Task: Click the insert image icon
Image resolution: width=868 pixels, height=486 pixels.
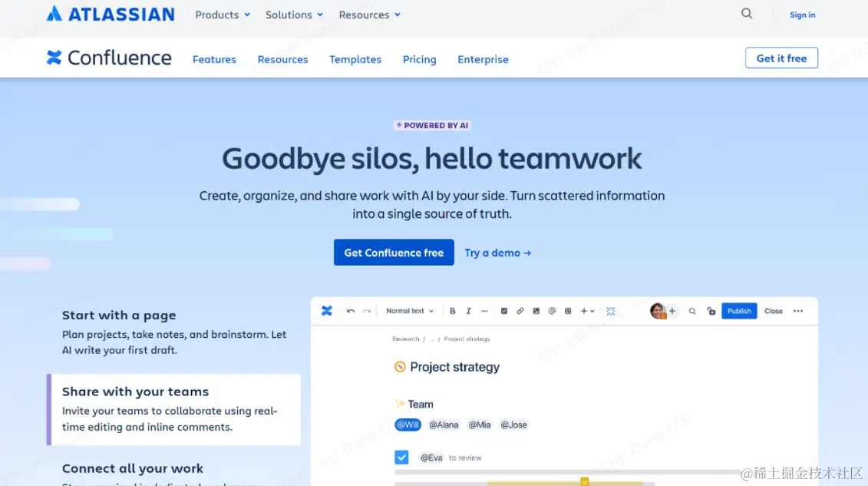Action: 536,311
